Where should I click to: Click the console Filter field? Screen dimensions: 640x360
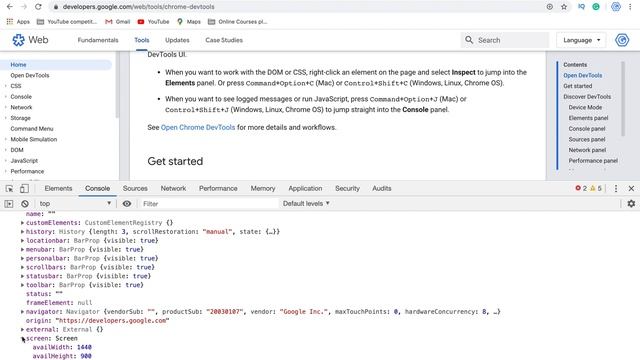click(209, 204)
